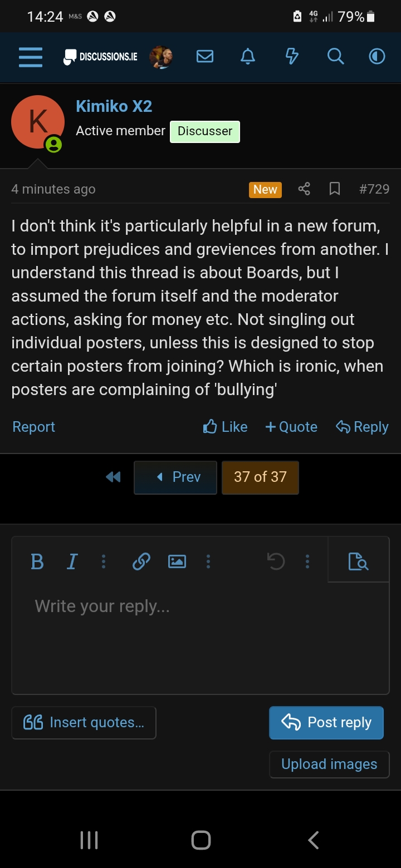Screen dimensions: 401x868
Task: Toggle bold text formatting
Action: coord(37,561)
